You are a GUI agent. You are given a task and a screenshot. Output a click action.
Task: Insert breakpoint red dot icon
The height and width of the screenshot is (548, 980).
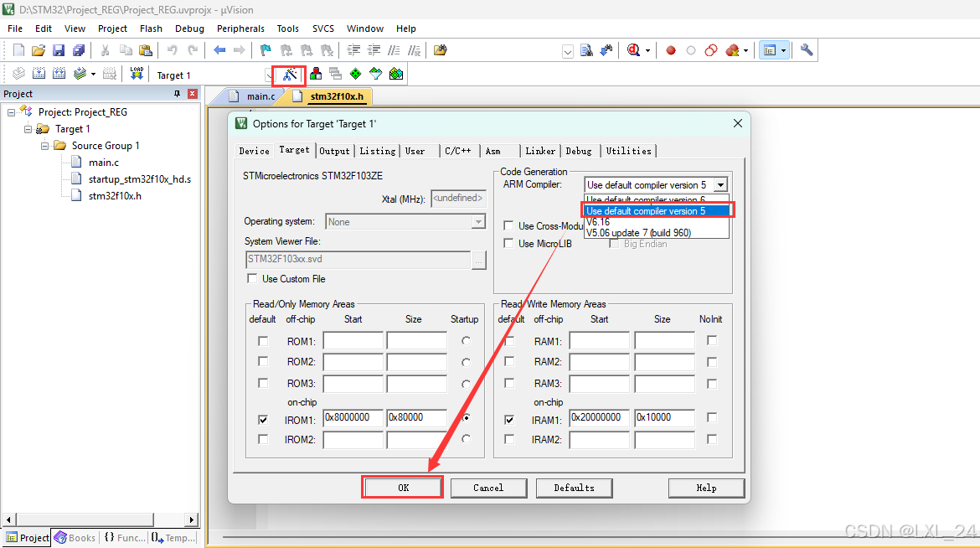(671, 50)
